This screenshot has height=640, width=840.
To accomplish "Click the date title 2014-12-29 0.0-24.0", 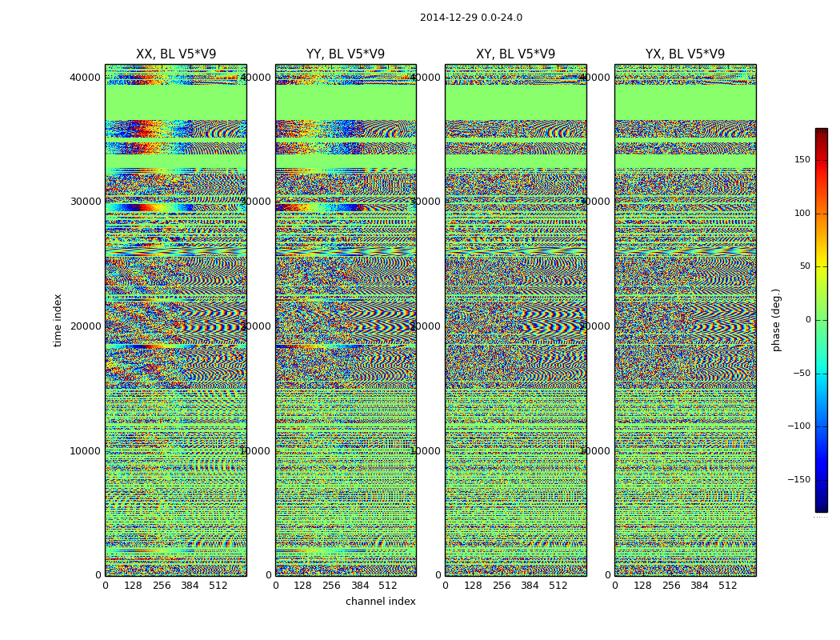I will tap(471, 18).
